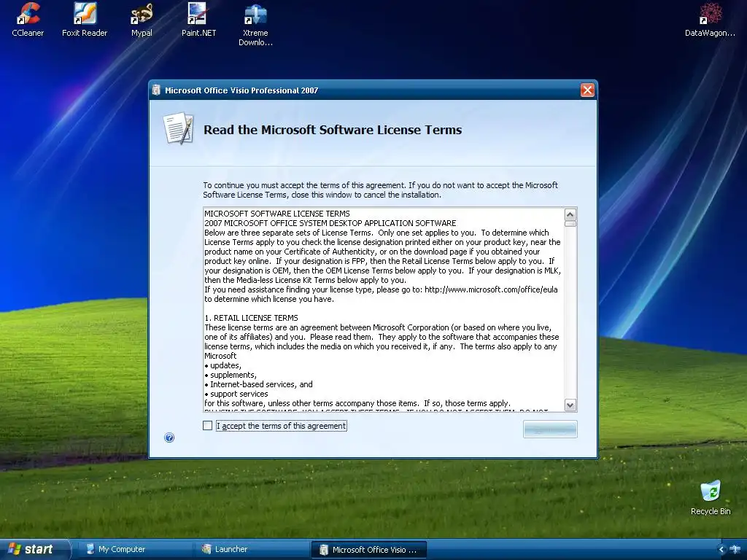
Task: Launch Mypal browser shortcut
Action: tap(142, 20)
